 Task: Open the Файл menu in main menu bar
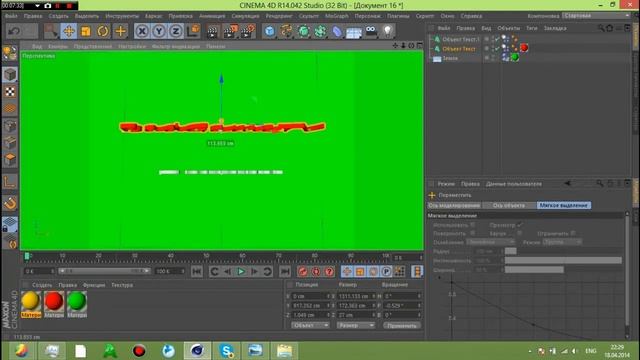11,16
